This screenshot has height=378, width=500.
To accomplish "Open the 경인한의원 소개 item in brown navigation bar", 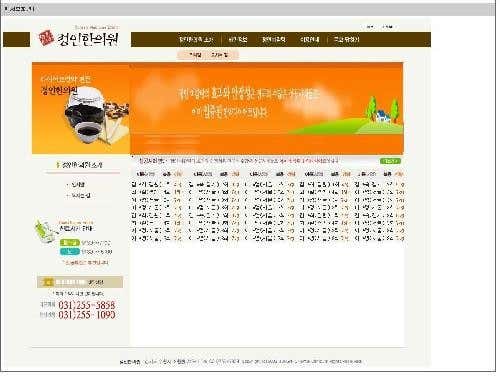I will point(196,39).
